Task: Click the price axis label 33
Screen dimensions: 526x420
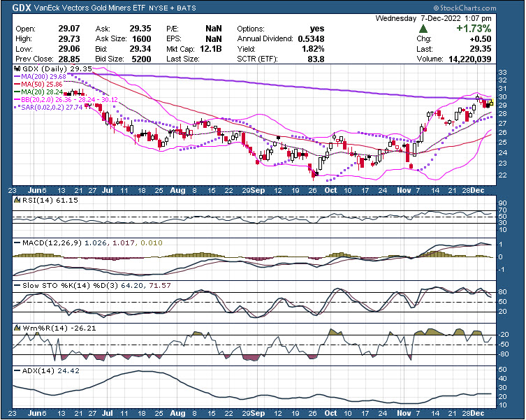Action: 502,73
